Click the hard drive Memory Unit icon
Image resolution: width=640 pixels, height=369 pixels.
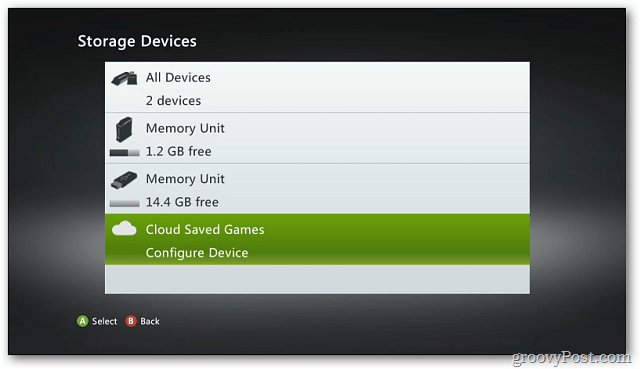pyautogui.click(x=124, y=129)
